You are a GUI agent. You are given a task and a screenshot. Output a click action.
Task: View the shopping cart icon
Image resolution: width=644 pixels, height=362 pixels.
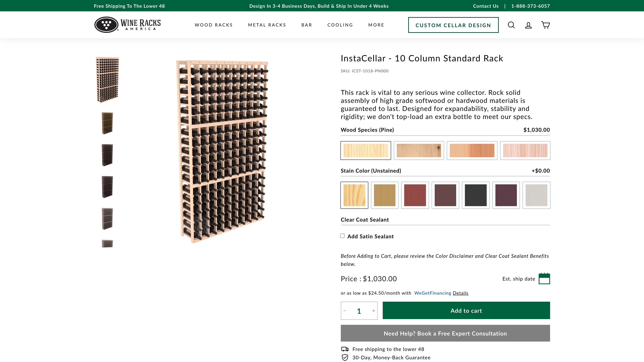click(546, 25)
